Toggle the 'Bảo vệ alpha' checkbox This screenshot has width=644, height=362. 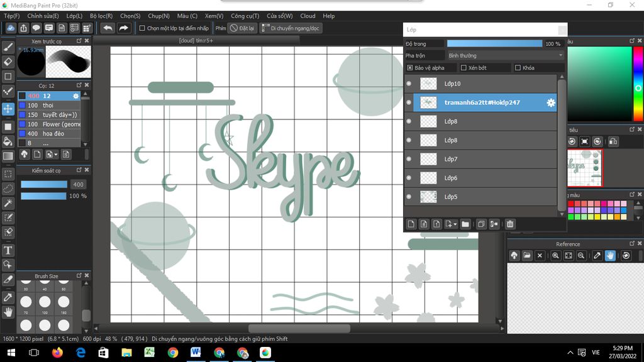click(410, 68)
